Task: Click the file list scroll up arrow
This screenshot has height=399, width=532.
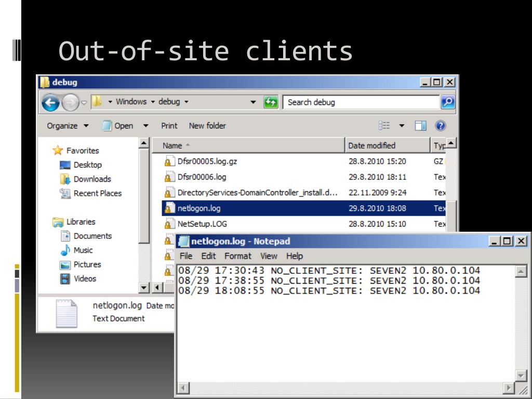Action: [x=451, y=143]
